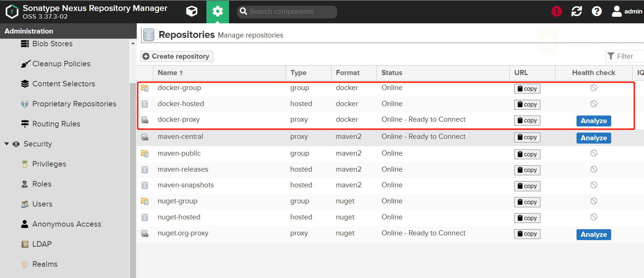
Task: Open the docker-hosted repository row
Action: 390,104
